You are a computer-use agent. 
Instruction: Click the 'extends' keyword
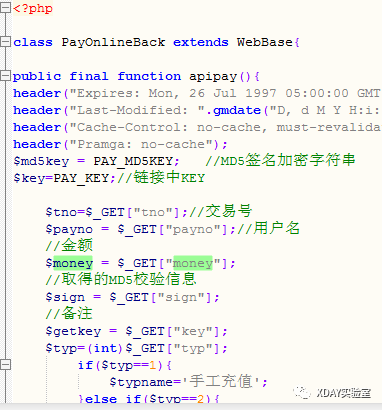click(x=201, y=42)
